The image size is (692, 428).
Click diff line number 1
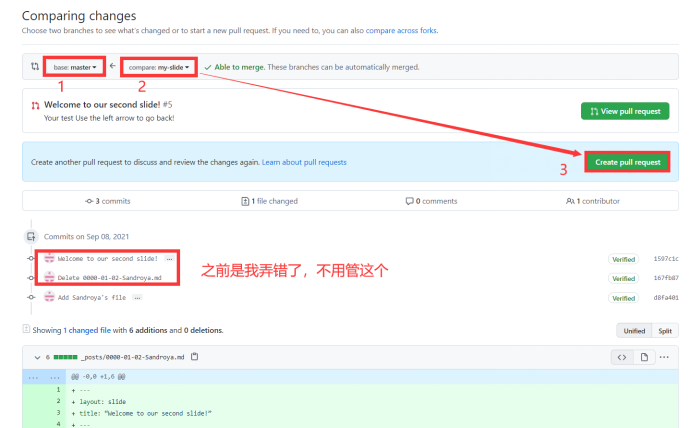(58, 390)
